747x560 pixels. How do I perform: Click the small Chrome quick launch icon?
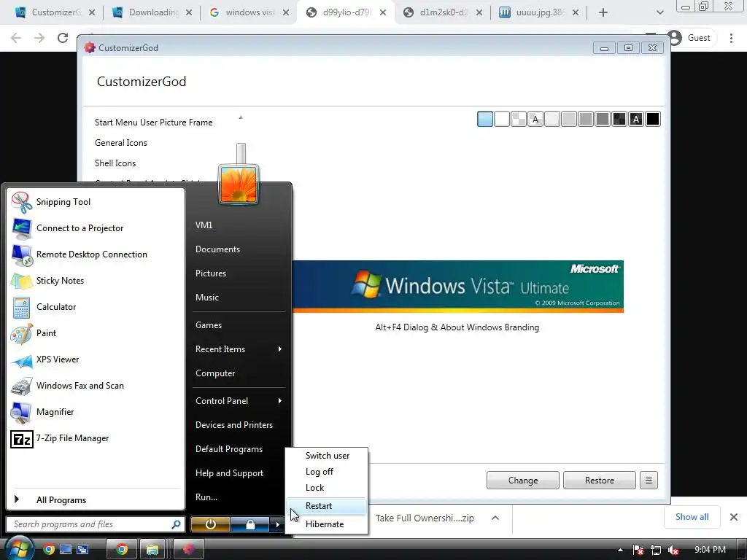click(49, 550)
